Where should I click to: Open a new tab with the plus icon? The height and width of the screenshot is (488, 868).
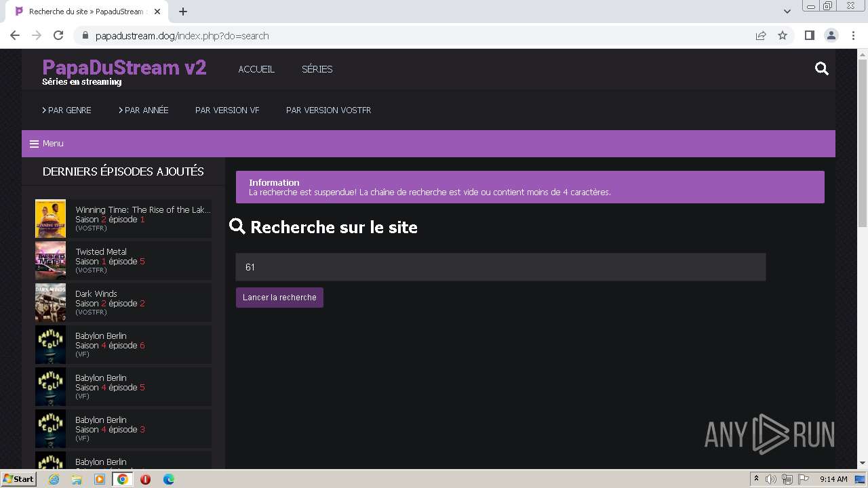pyautogui.click(x=183, y=12)
